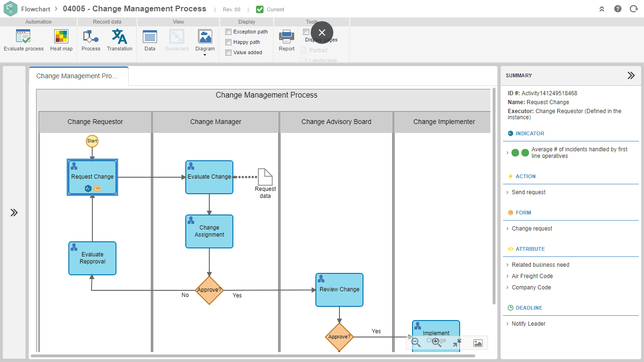This screenshot has height=362, width=644.
Task: Expand the Send request action
Action: [x=508, y=192]
